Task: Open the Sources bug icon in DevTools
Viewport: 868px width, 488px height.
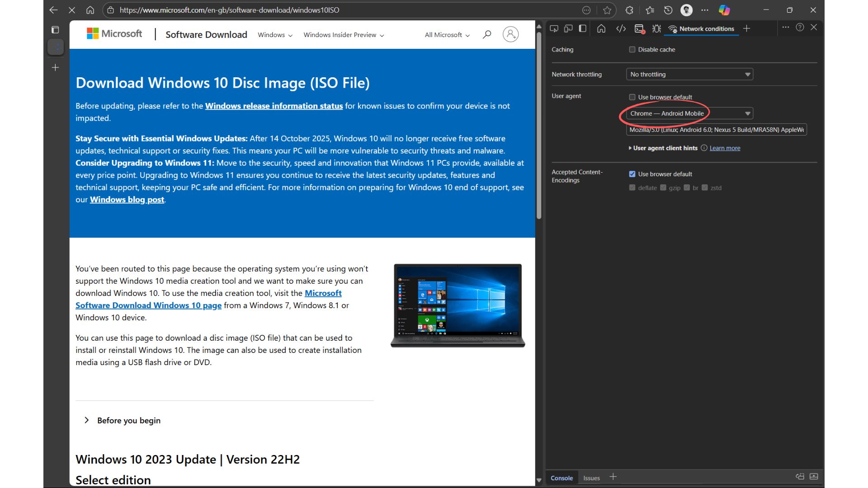Action: tap(656, 28)
